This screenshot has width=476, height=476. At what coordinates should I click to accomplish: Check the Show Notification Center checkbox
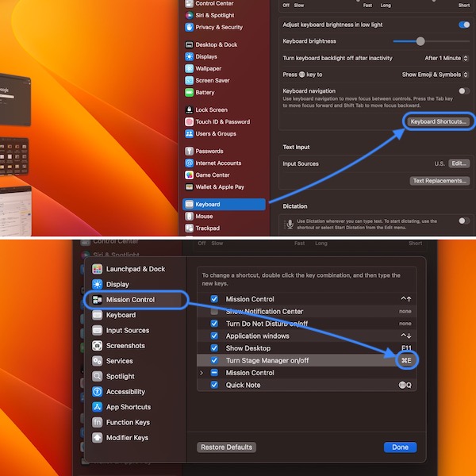coord(214,311)
